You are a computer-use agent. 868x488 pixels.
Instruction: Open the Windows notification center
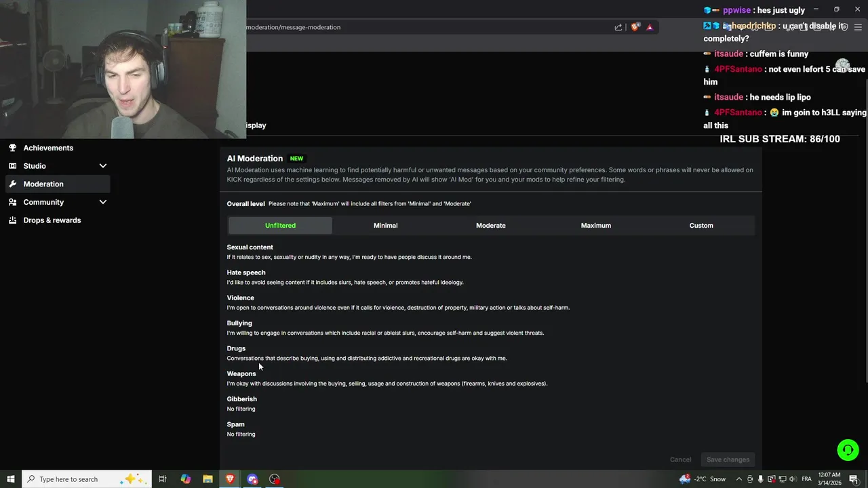click(x=853, y=479)
